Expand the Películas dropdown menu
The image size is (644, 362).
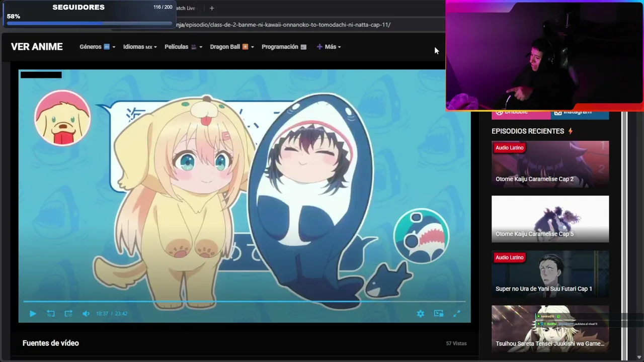click(x=184, y=47)
